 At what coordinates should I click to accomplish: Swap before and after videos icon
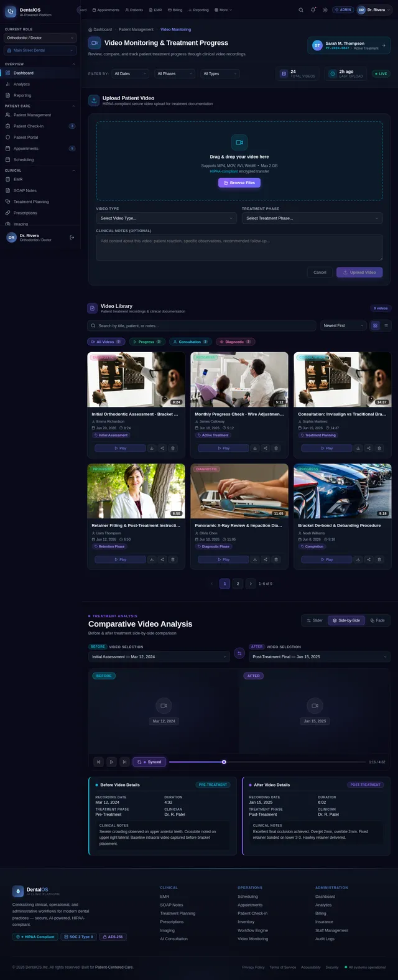pos(239,653)
